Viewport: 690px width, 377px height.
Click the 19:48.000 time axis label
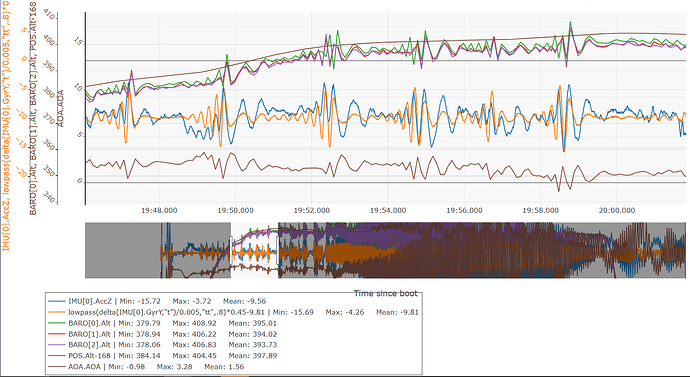[x=159, y=210]
